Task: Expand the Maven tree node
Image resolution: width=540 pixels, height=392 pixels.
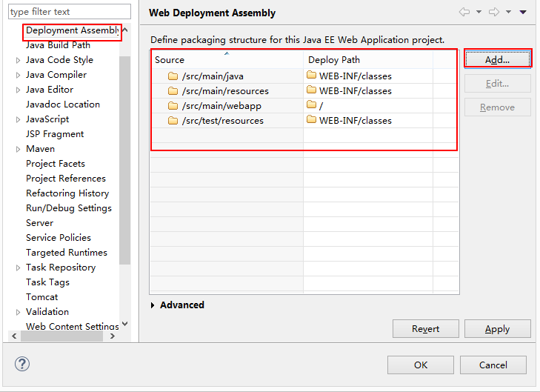Action: 18,149
